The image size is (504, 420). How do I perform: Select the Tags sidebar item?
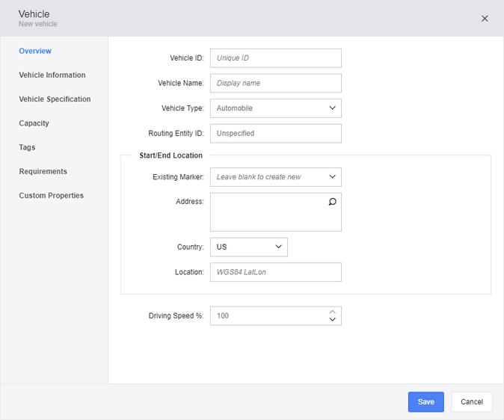coord(27,147)
